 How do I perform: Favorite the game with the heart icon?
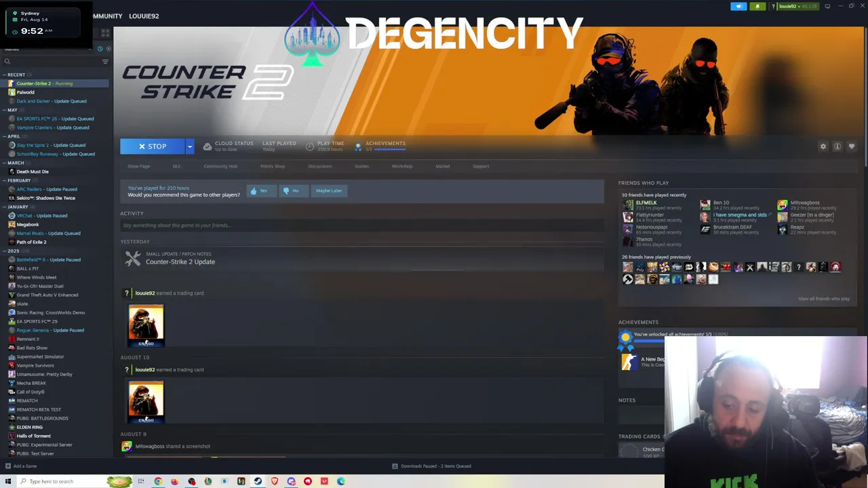coord(852,146)
